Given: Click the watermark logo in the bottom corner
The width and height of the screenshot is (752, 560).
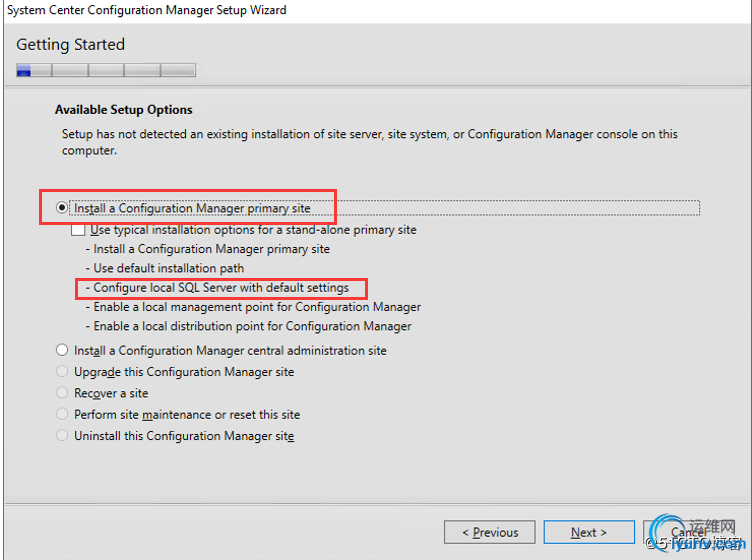Looking at the screenshot, I should 697,534.
